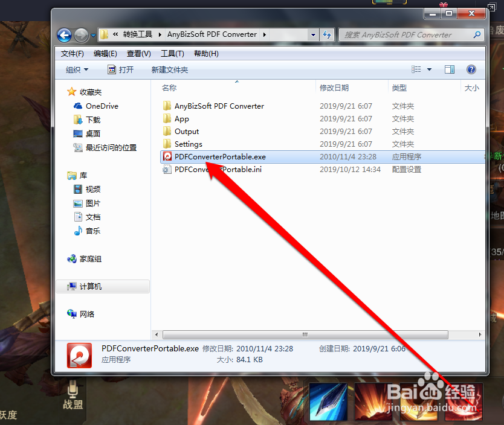The height and width of the screenshot is (425, 504).
Task: Click the magnifier search icon
Action: coord(477,34)
